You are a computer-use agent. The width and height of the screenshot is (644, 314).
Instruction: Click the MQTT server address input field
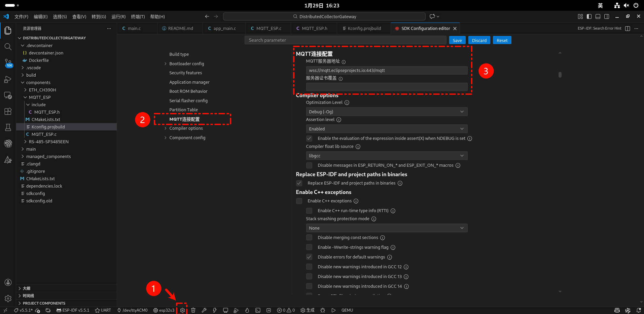pyautogui.click(x=386, y=70)
